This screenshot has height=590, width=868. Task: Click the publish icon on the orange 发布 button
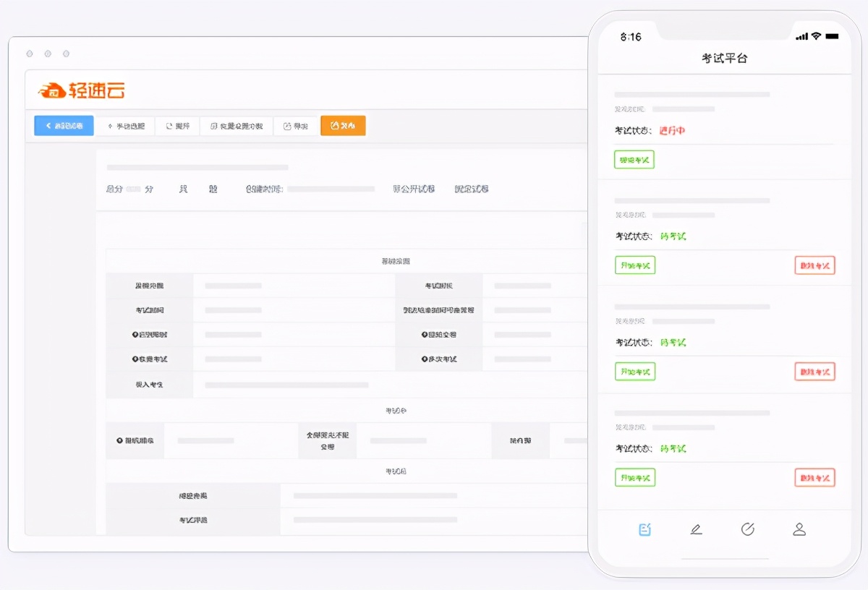[334, 125]
